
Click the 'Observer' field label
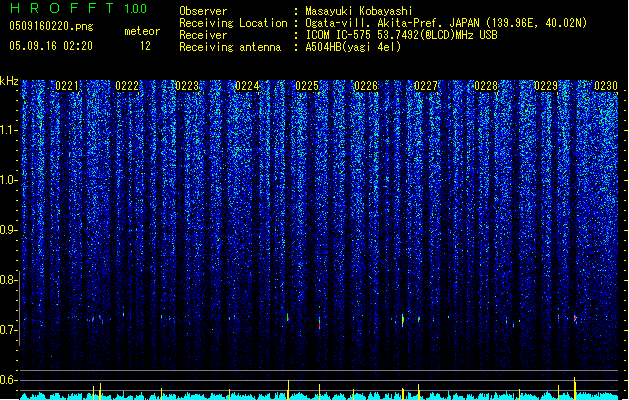click(x=203, y=11)
